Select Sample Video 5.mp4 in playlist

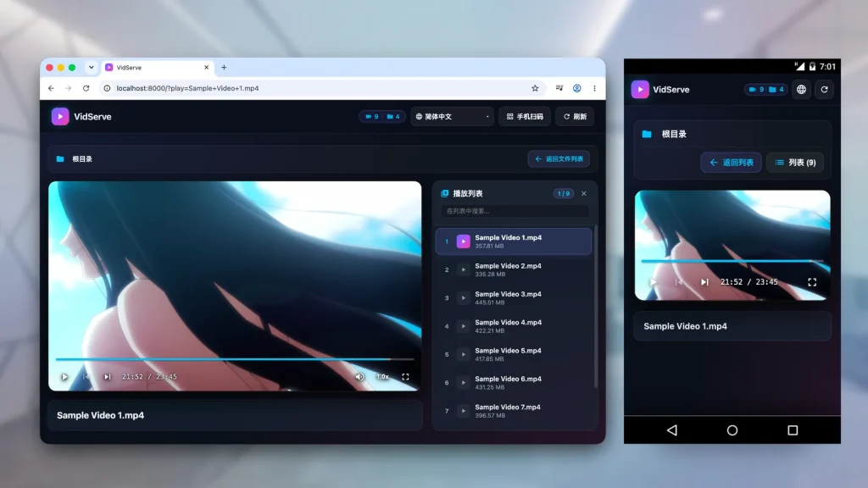pyautogui.click(x=514, y=354)
